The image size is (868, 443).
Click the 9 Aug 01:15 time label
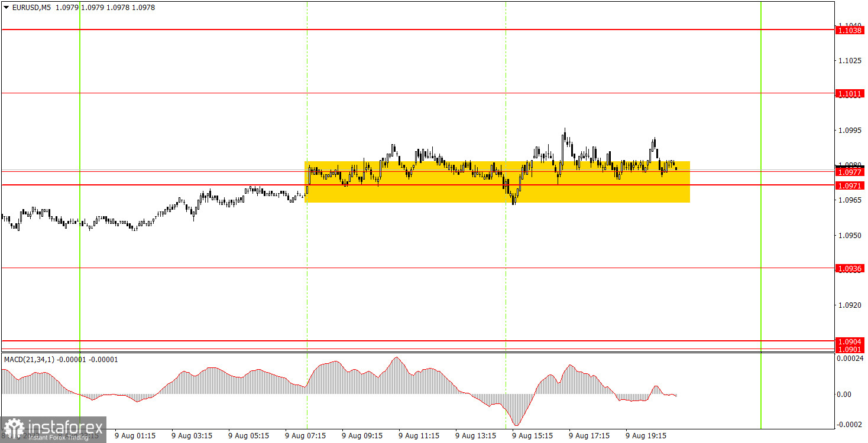point(135,436)
